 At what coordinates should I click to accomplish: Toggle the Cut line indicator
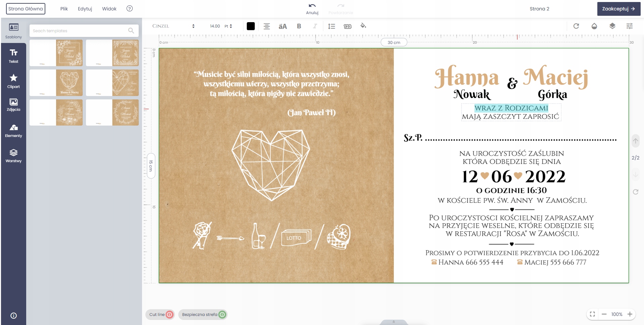point(160,315)
